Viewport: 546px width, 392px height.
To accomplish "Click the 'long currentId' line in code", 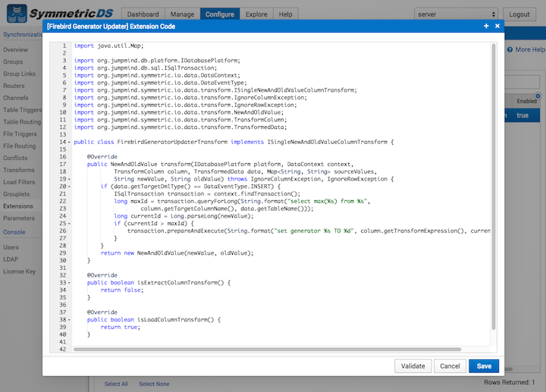I will (184, 216).
